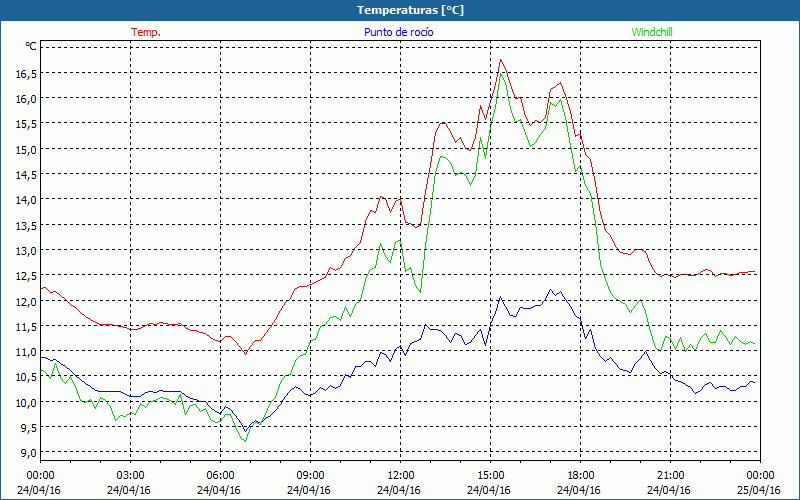The image size is (800, 500).
Task: Click the 10,5 y-axis value
Action: (x=26, y=377)
